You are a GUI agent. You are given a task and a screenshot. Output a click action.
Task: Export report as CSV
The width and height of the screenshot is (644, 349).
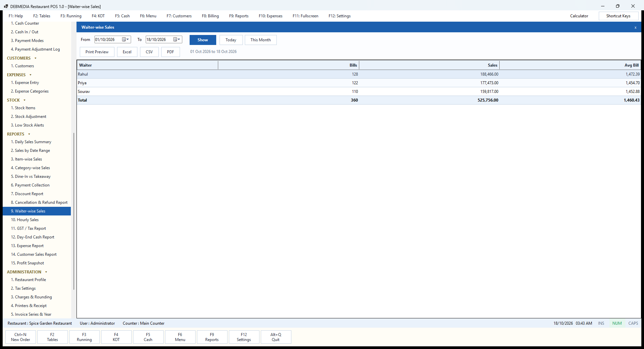(149, 52)
